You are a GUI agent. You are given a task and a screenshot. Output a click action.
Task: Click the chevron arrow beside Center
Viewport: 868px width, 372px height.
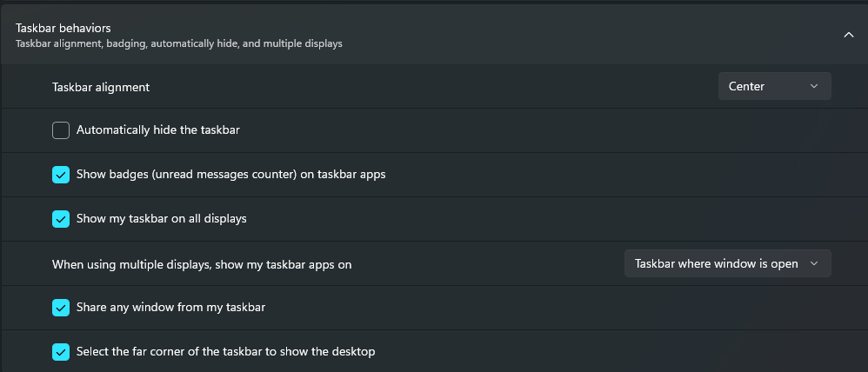pyautogui.click(x=814, y=86)
